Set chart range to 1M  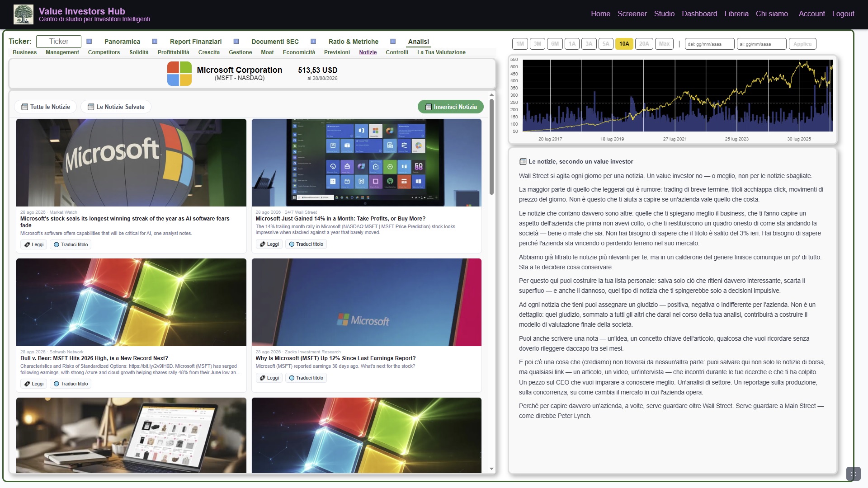click(x=520, y=44)
